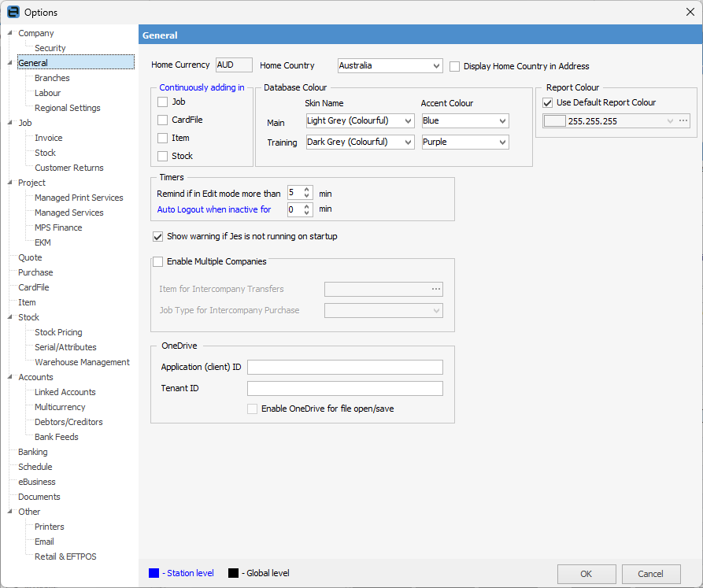703x588 pixels.
Task: Open Training Accent Colour dropdown
Action: 502,142
